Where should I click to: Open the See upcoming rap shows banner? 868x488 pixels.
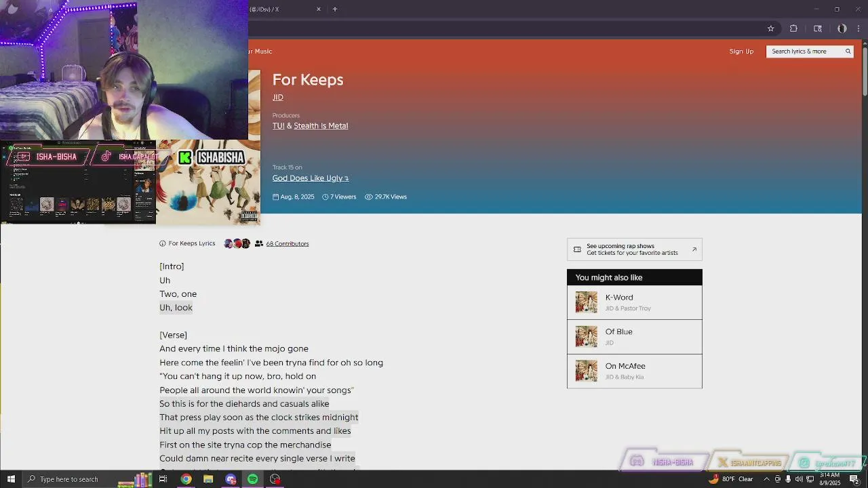click(635, 249)
